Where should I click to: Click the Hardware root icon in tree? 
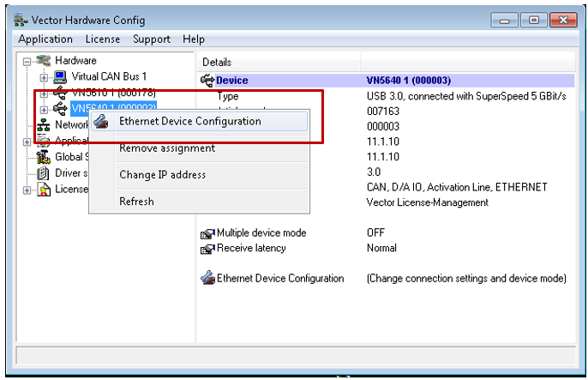(44, 60)
